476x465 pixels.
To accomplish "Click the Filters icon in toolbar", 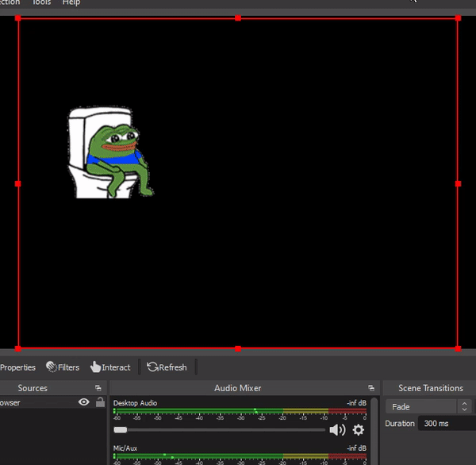I will (52, 367).
